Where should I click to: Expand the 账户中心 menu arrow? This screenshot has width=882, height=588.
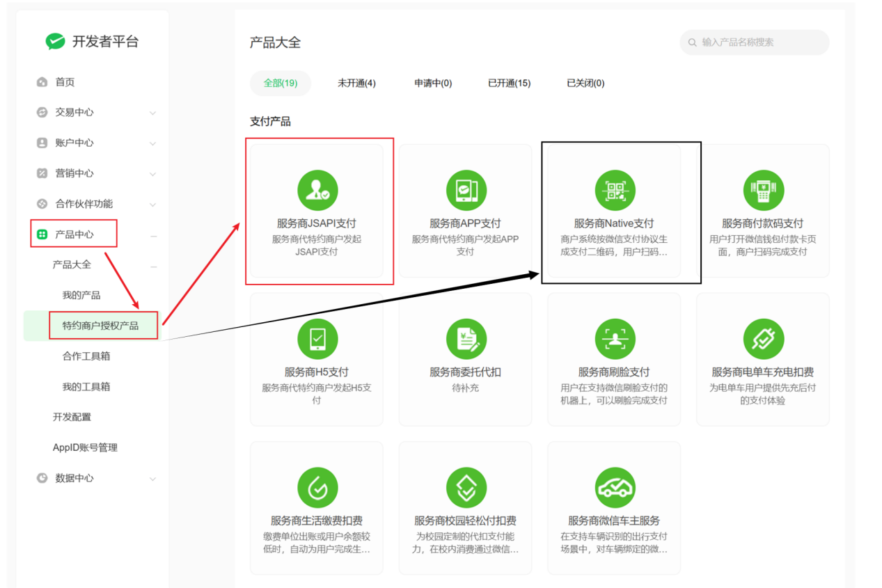(x=152, y=143)
